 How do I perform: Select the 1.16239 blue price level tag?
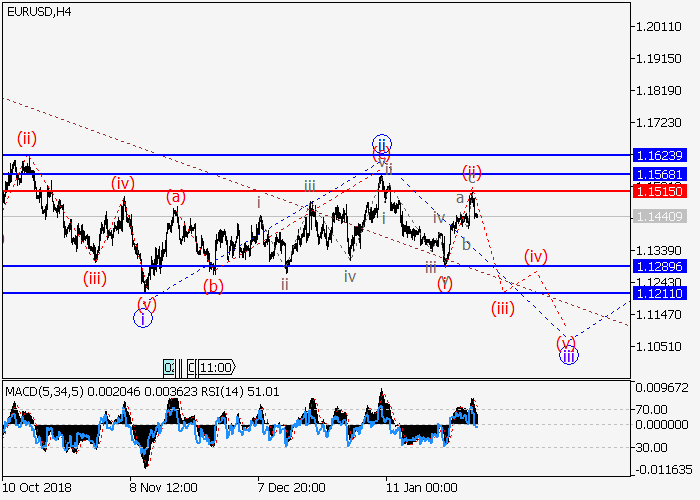pos(658,156)
